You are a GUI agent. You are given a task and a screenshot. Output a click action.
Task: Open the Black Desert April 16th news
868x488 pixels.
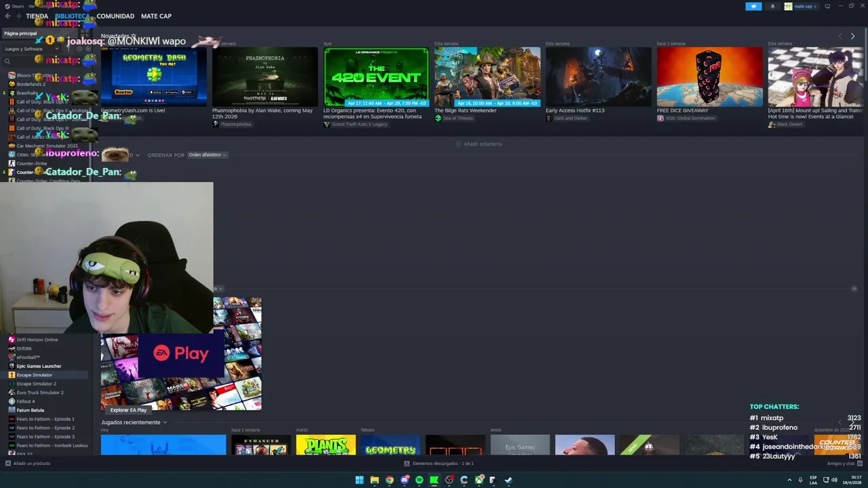coord(815,77)
